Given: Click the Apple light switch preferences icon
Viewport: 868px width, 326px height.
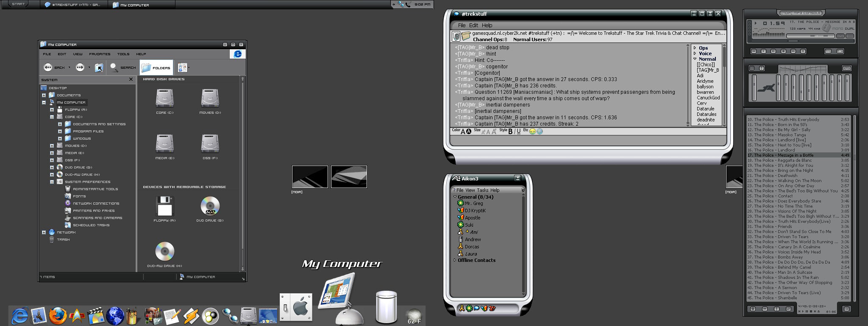Looking at the screenshot, I should point(295,307).
